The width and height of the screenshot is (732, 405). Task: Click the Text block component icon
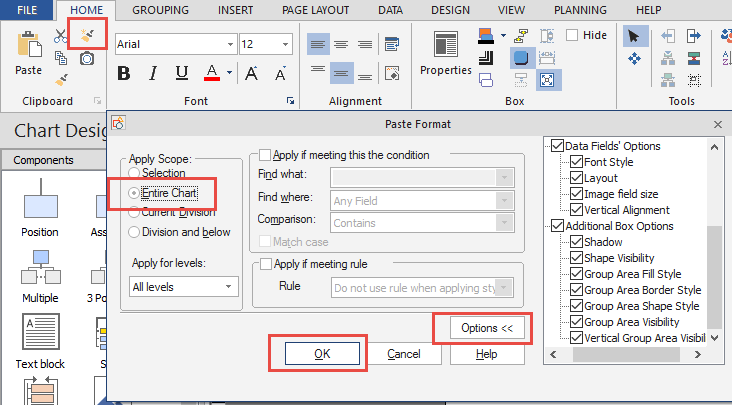pyautogui.click(x=41, y=332)
